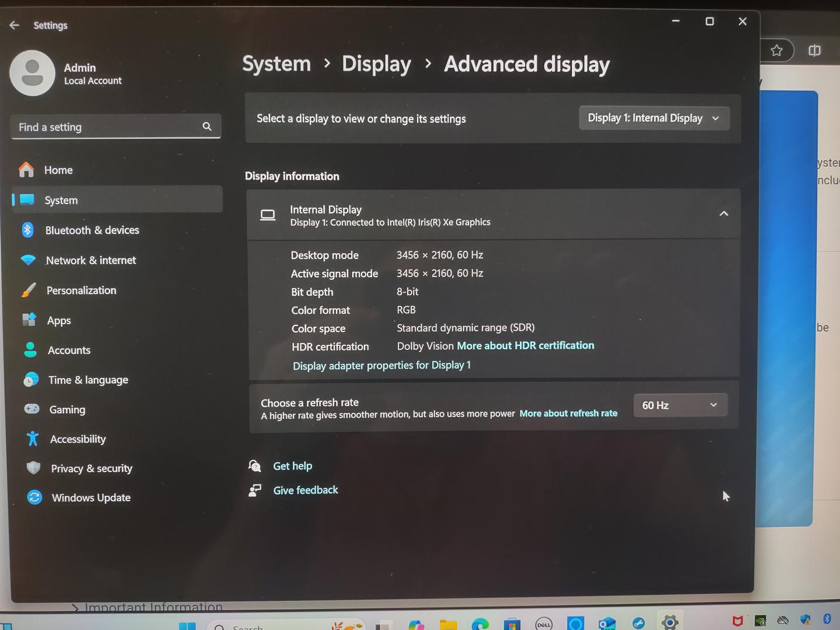
Task: Collapse the Internal Display information section
Action: pos(723,214)
